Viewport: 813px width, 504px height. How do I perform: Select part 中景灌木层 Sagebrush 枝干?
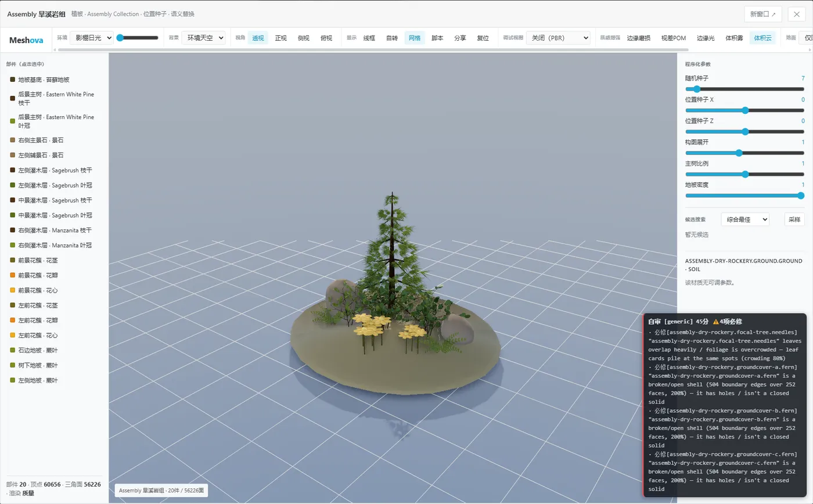point(54,200)
